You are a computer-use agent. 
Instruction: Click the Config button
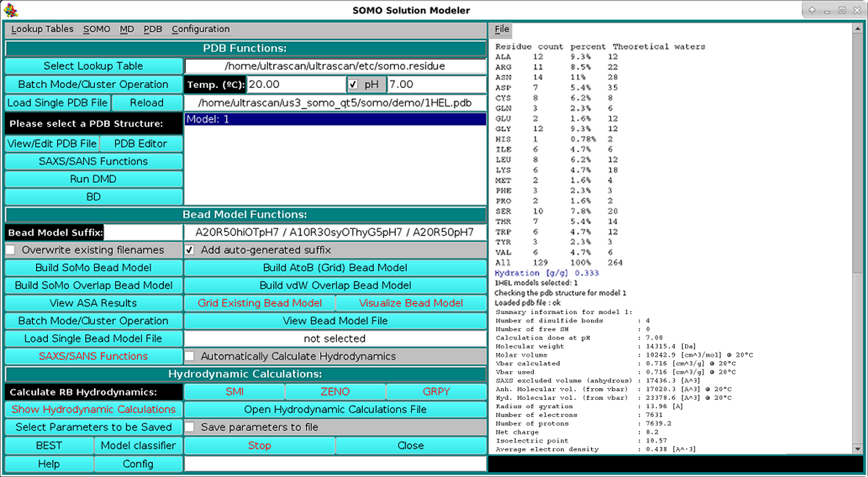coord(138,464)
